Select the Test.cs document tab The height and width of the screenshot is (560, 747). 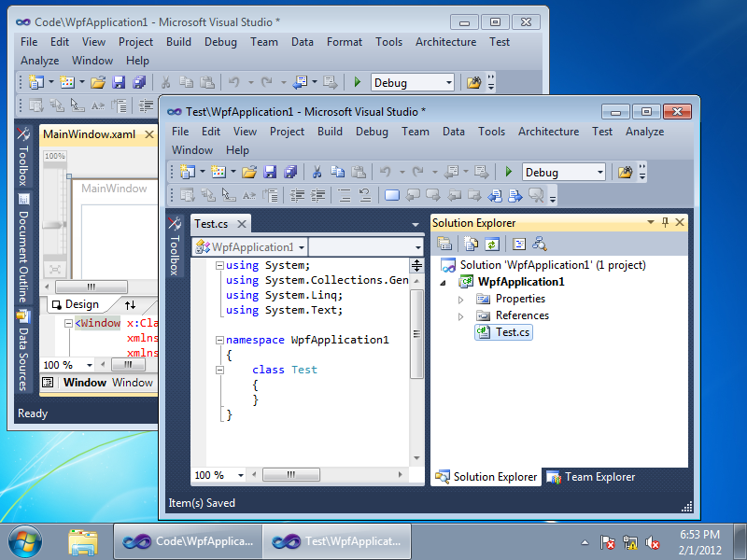point(209,223)
